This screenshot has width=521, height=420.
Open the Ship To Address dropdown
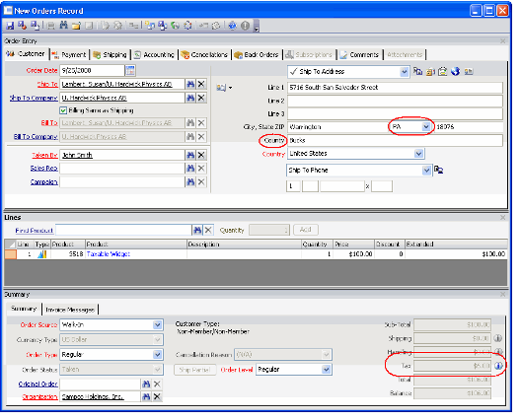click(404, 71)
